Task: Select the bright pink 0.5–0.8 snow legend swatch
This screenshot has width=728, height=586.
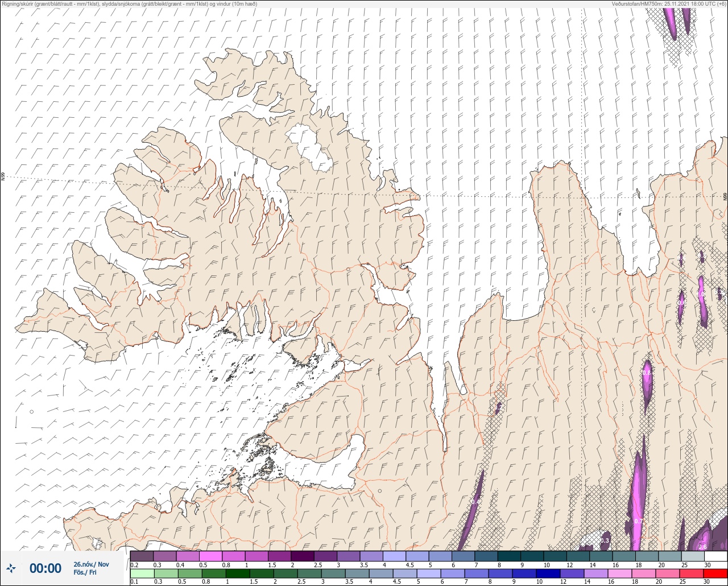Action: coord(210,556)
